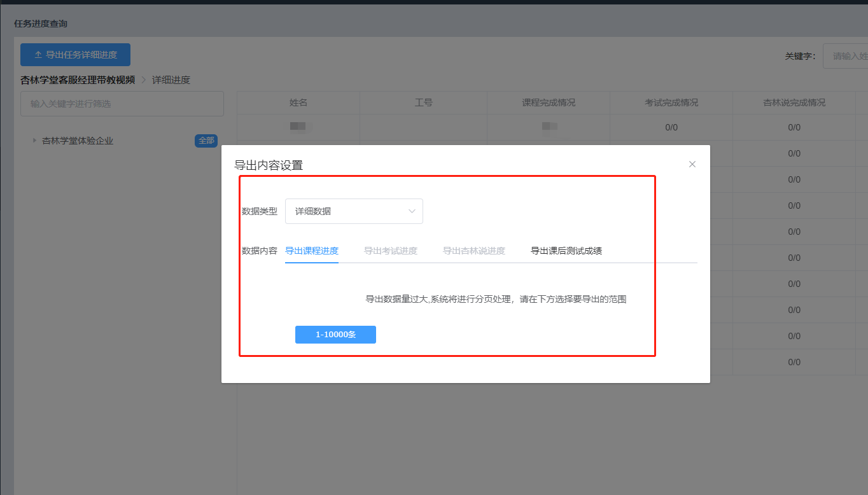The width and height of the screenshot is (868, 495).
Task: Click the 杏林说完成情况 column header
Action: (794, 102)
